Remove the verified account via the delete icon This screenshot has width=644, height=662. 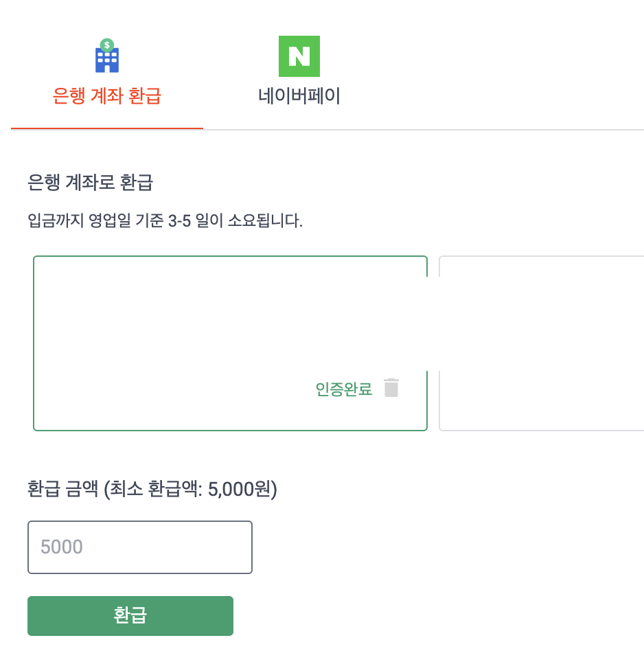tap(391, 388)
